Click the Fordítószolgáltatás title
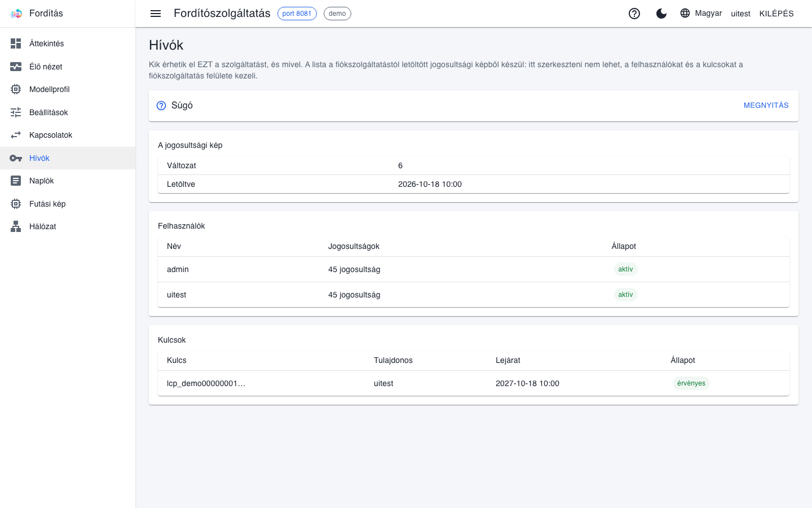812x508 pixels. pyautogui.click(x=222, y=14)
